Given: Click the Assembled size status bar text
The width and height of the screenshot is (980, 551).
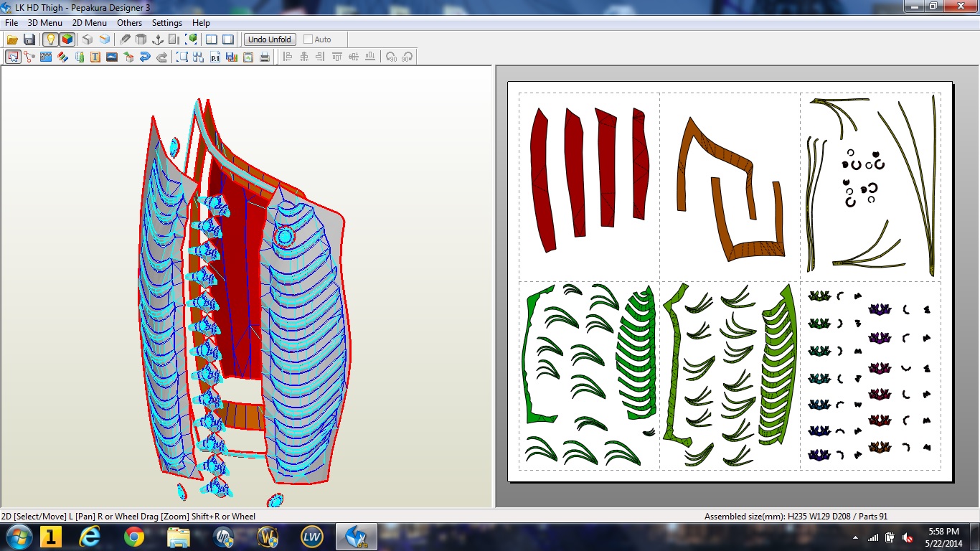Looking at the screenshot, I should coord(796,517).
